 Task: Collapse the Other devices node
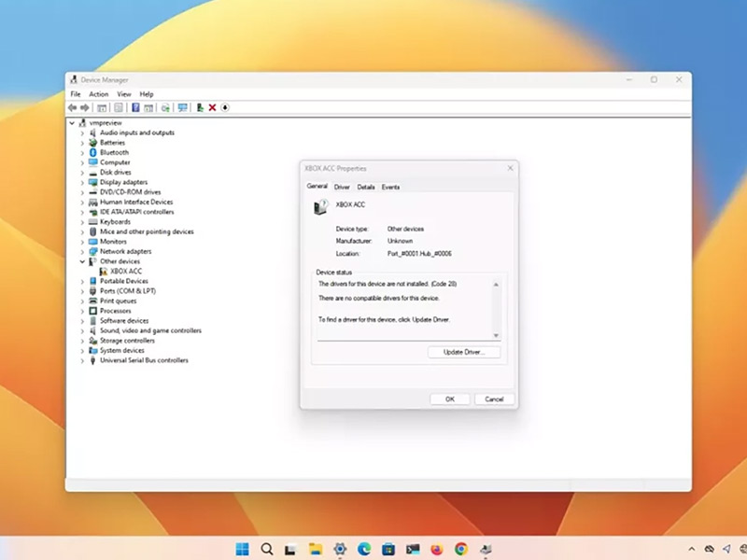(x=82, y=261)
